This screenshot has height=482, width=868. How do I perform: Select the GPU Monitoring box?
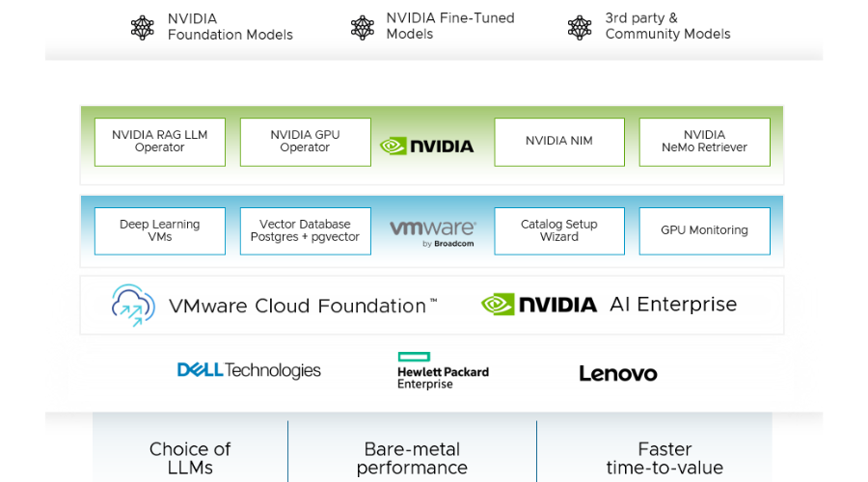pyautogui.click(x=705, y=230)
